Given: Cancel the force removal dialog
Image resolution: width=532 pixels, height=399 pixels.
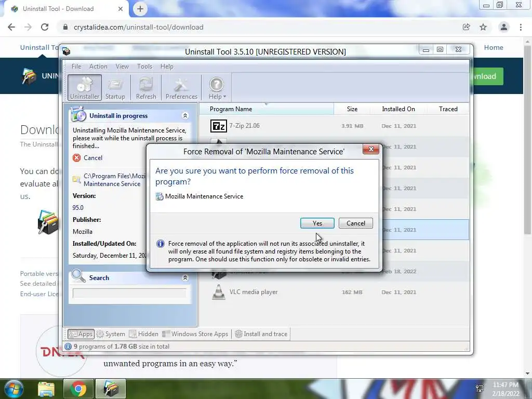Looking at the screenshot, I should coord(355,223).
